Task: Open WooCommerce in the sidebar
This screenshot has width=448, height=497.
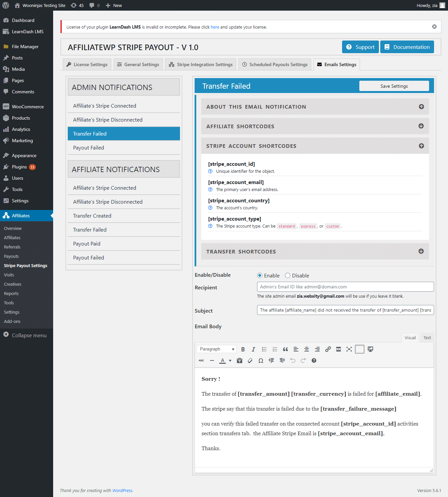Action: tap(27, 107)
